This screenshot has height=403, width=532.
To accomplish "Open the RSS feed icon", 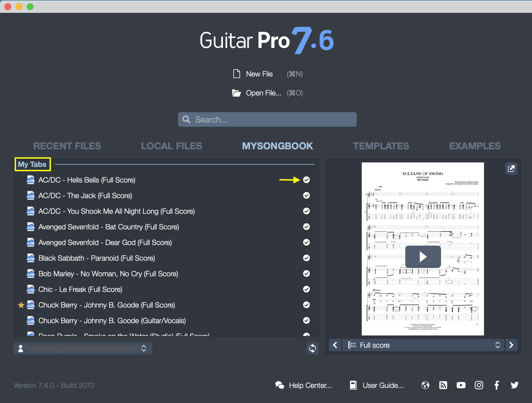I will [x=443, y=385].
